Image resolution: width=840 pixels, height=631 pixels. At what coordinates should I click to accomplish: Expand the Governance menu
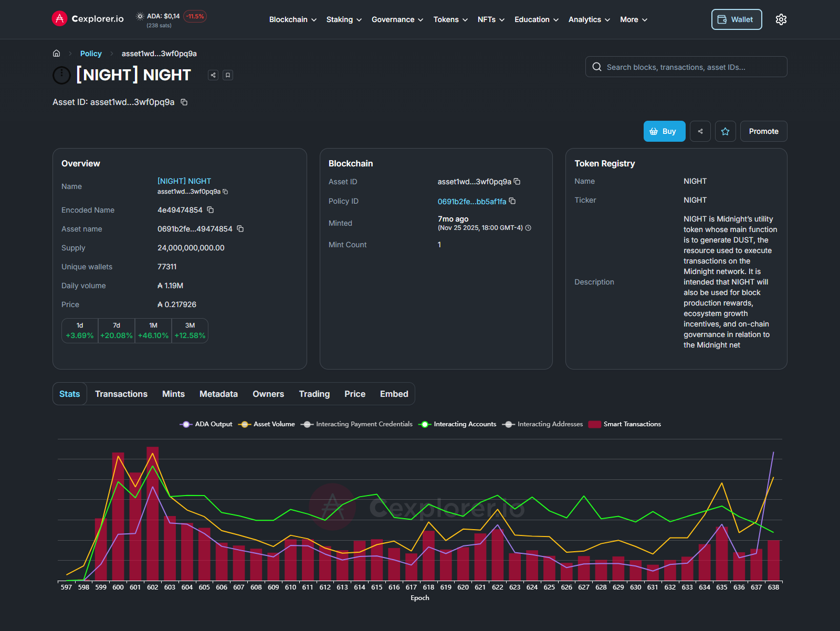click(x=397, y=19)
